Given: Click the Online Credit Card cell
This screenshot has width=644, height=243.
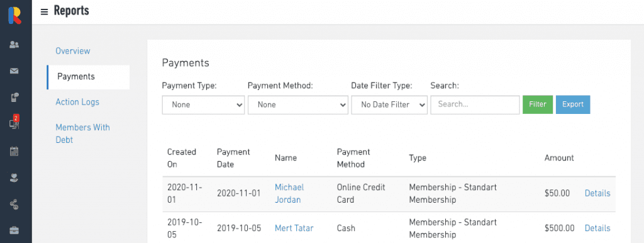Looking at the screenshot, I should (361, 194).
